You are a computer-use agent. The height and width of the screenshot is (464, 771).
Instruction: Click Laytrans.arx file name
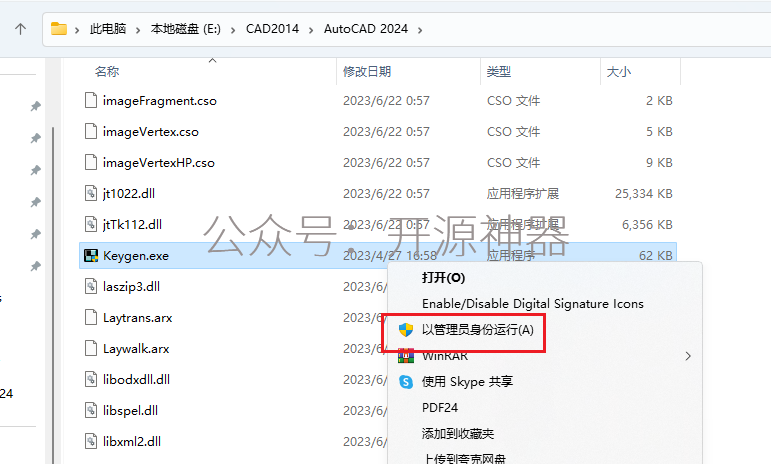point(138,318)
